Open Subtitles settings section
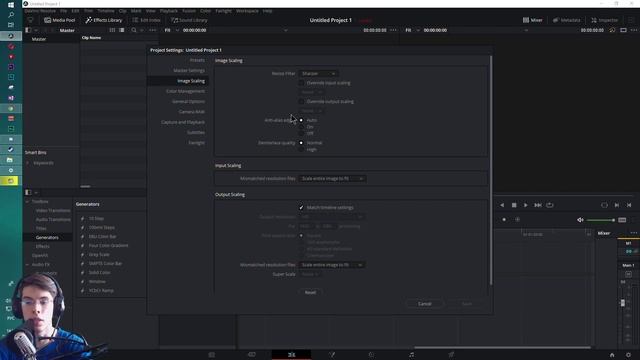Image resolution: width=640 pixels, height=360 pixels. tap(196, 132)
